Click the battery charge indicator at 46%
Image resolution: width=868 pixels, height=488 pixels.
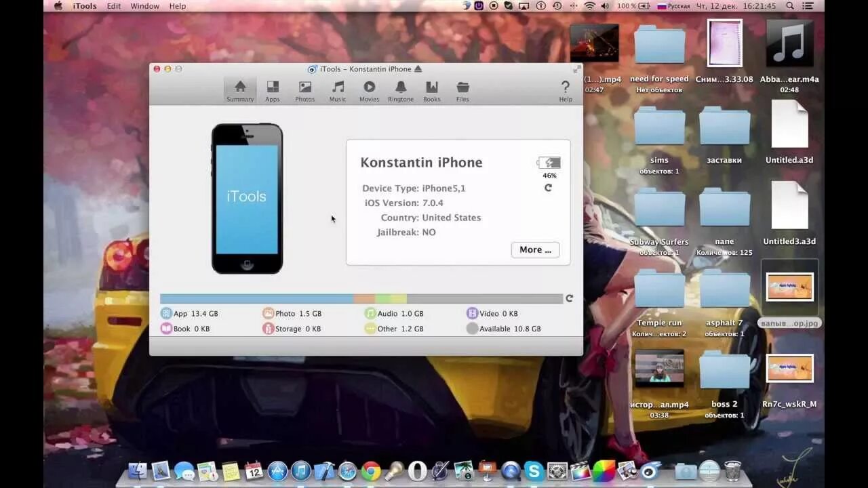point(549,163)
